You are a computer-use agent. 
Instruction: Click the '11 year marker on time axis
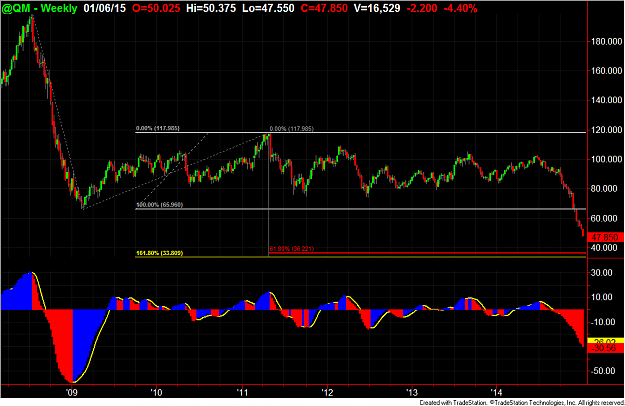[x=242, y=393]
